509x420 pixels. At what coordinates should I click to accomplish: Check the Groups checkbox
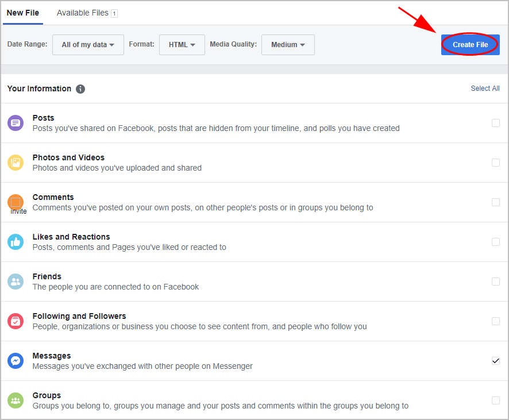tap(495, 400)
